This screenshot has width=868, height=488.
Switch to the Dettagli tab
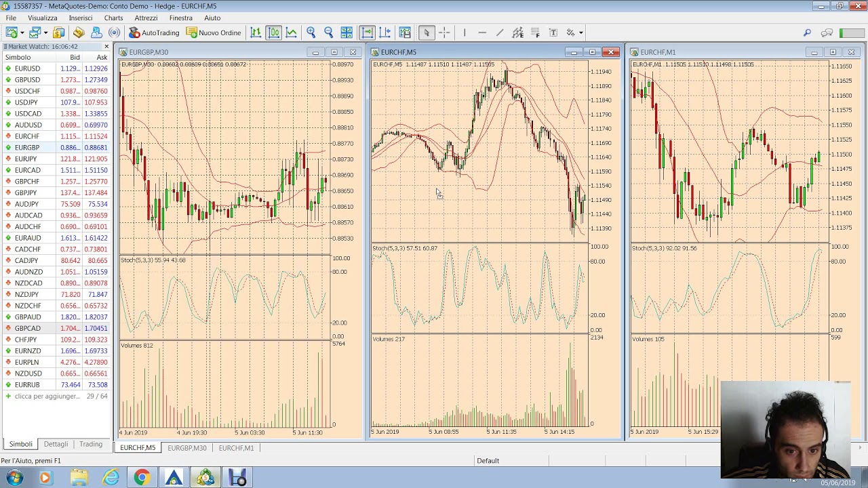56,444
